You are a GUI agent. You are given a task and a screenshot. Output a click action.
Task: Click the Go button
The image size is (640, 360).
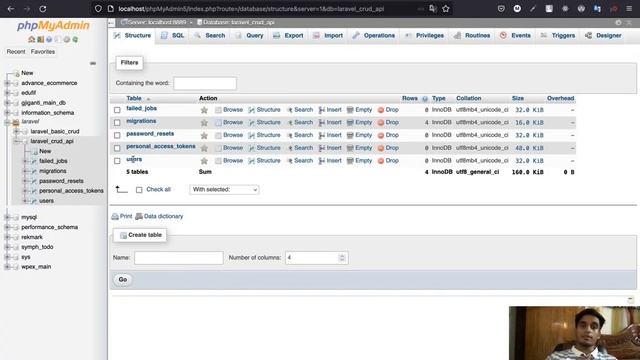(x=123, y=280)
